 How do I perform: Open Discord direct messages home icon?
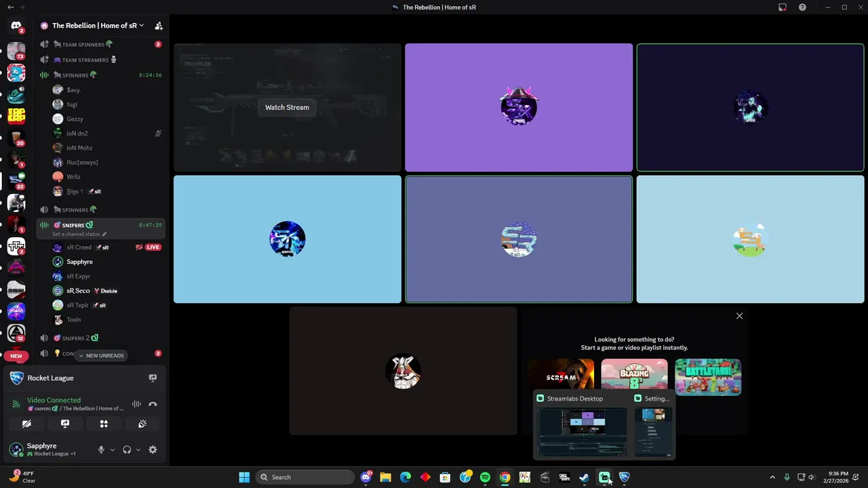[16, 26]
